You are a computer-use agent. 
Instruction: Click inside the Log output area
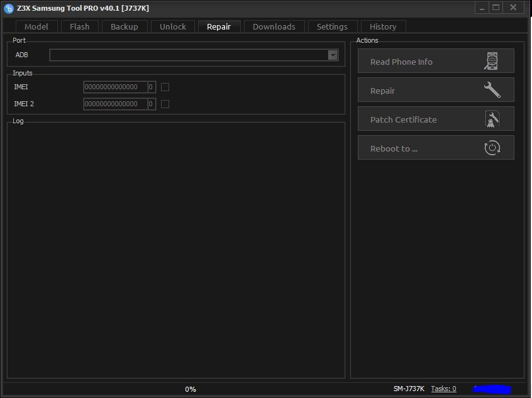click(x=175, y=250)
